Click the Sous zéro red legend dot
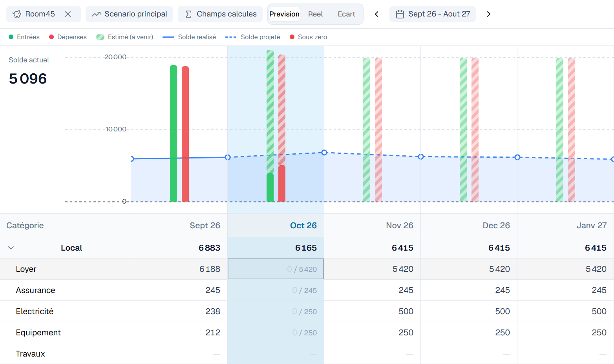This screenshot has height=364, width=614. pos(292,37)
